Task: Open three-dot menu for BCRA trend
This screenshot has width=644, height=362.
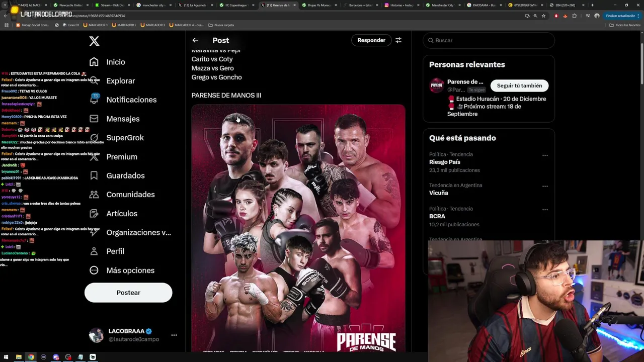Action: coord(545,210)
